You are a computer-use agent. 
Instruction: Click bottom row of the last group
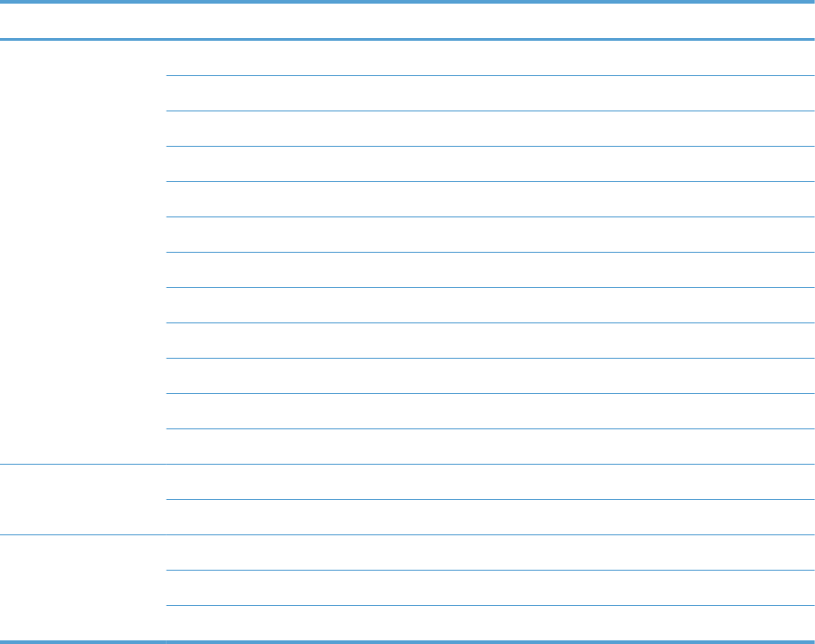click(x=490, y=623)
